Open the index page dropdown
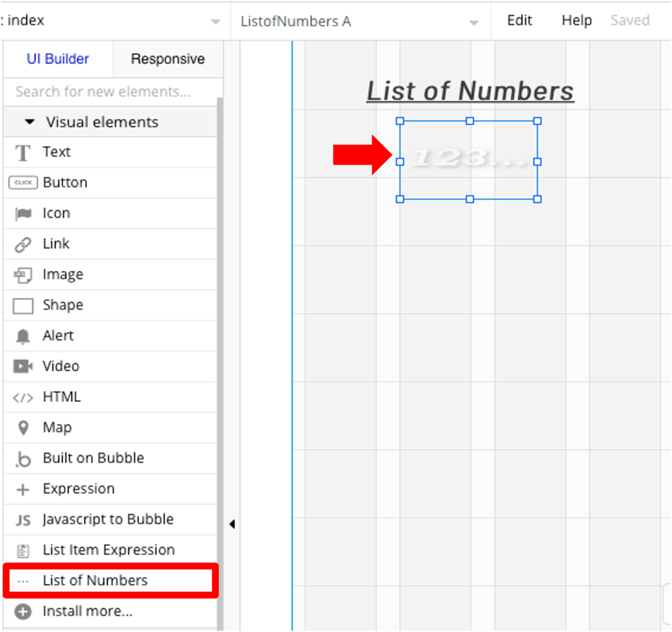Viewport: 672px width, 632px height. (x=216, y=22)
